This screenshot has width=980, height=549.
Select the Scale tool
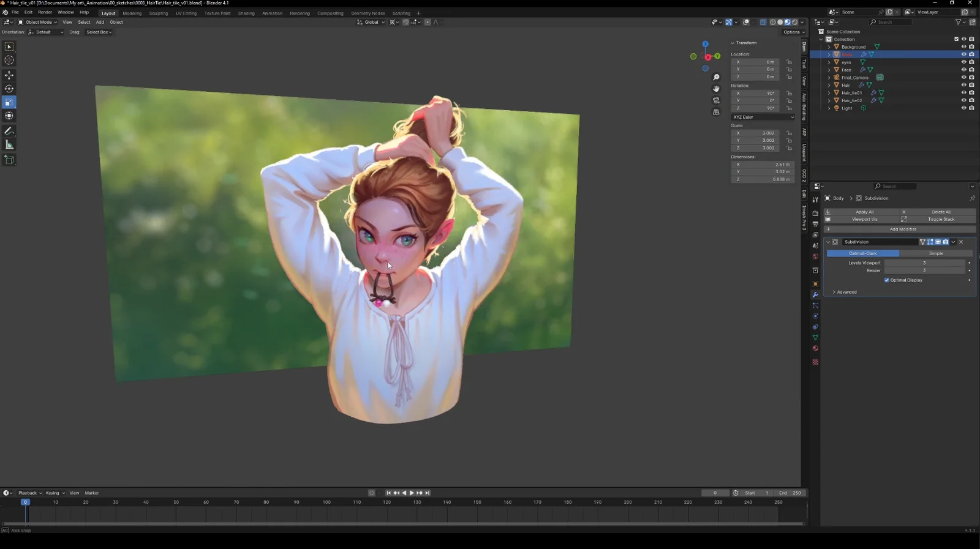point(9,102)
